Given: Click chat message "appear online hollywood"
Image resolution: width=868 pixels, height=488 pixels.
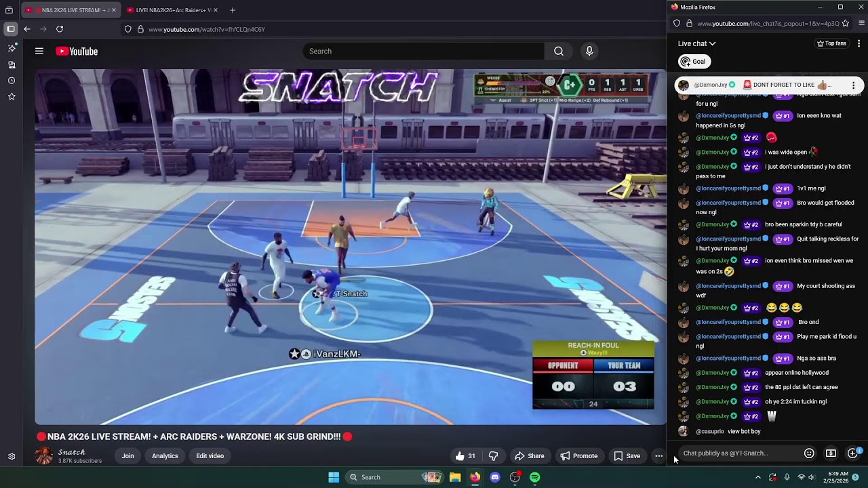Looking at the screenshot, I should click(x=797, y=373).
